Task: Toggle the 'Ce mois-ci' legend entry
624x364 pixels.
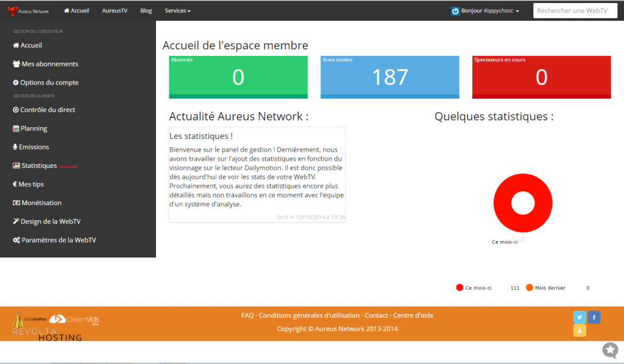Action: pyautogui.click(x=474, y=288)
